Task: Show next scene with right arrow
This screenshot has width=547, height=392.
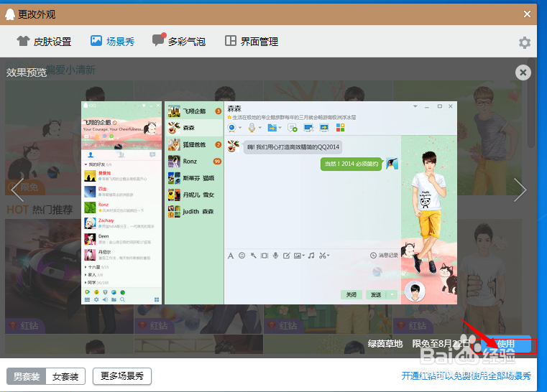Action: (520, 190)
